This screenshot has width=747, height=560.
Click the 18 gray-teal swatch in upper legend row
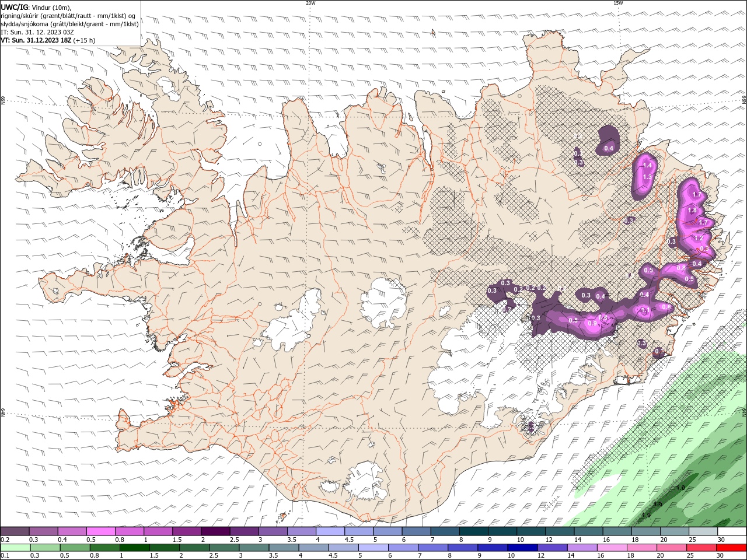coord(646,531)
